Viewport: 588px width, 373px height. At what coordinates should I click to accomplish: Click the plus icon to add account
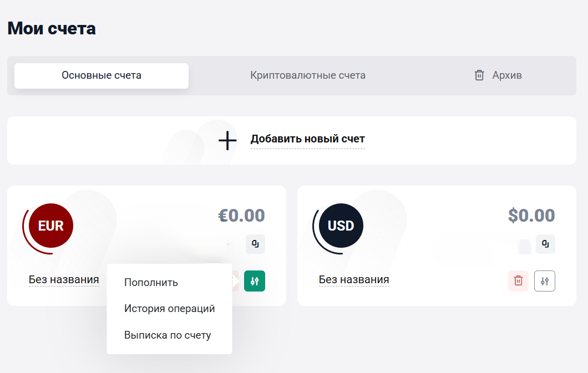(227, 140)
